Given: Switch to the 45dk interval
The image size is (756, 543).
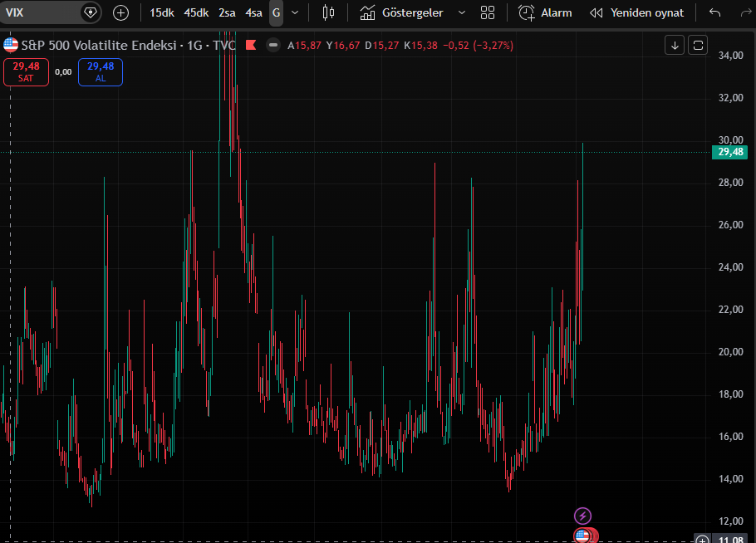Looking at the screenshot, I should point(196,13).
